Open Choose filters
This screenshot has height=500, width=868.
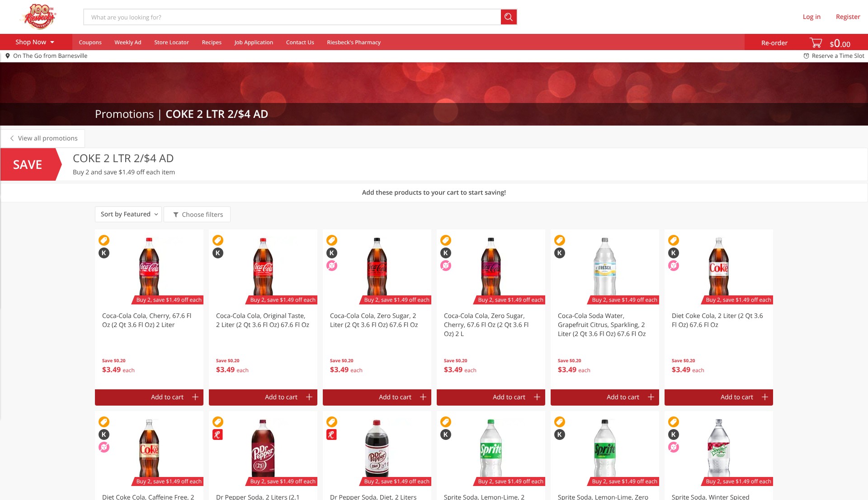click(198, 215)
